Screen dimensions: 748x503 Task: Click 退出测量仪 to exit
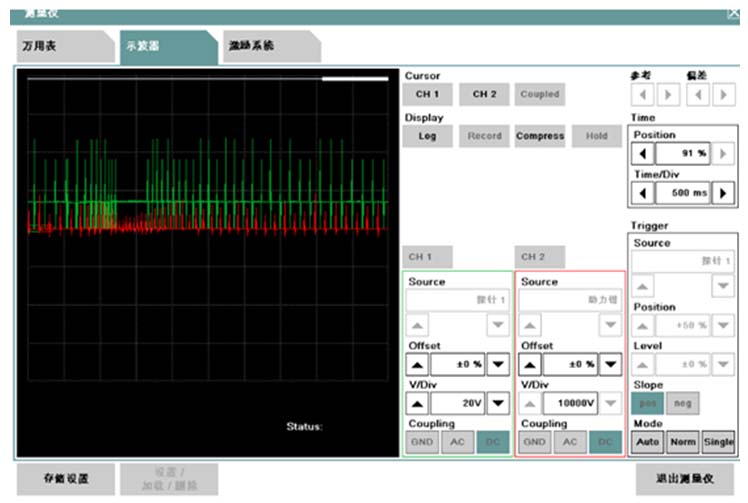[x=685, y=478]
